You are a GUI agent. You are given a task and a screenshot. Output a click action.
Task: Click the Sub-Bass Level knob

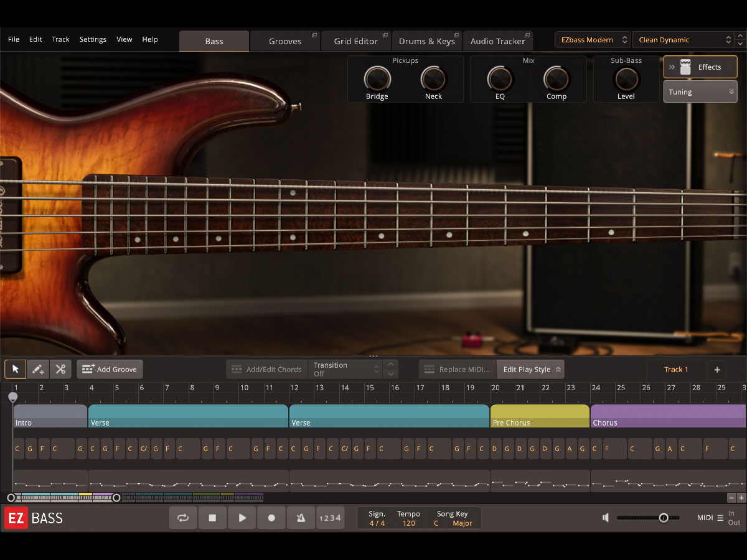tap(626, 79)
